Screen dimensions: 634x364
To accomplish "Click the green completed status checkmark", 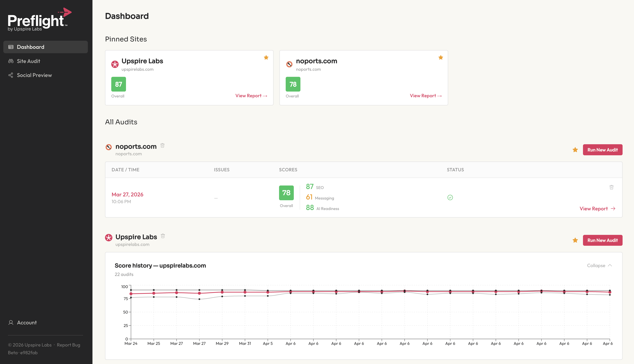I will point(450,197).
